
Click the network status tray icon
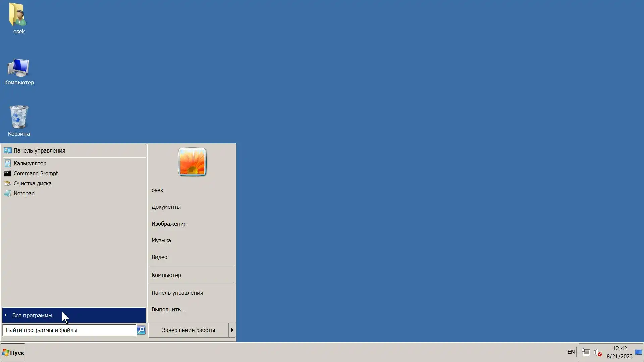pos(586,352)
